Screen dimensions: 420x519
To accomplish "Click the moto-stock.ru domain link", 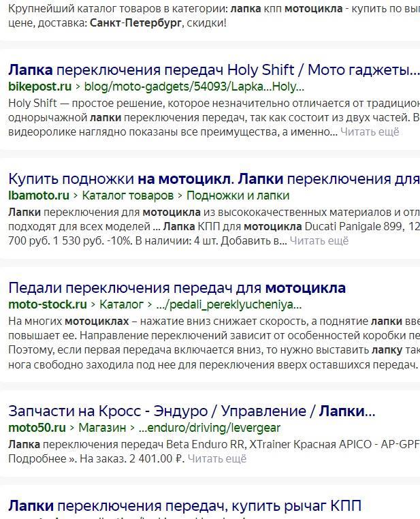I will coord(48,304).
